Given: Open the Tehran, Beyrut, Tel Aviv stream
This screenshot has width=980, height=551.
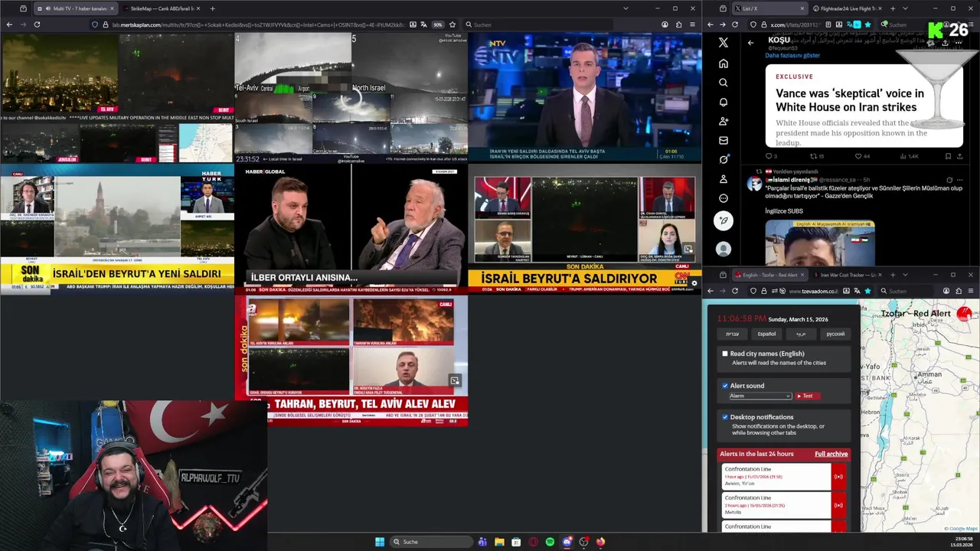Looking at the screenshot, I should 351,360.
